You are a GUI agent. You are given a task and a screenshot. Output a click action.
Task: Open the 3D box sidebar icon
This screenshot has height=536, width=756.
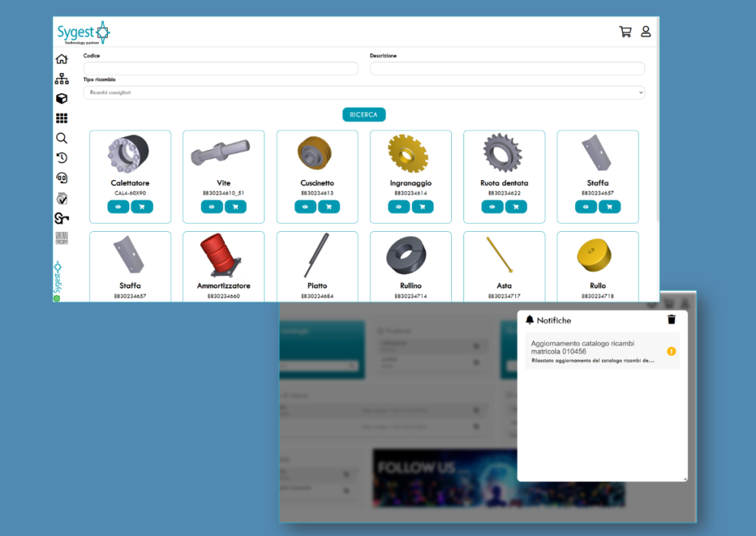(62, 98)
